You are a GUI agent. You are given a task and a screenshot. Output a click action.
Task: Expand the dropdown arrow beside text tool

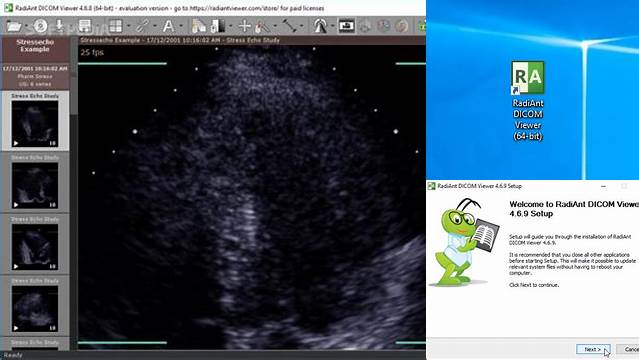tap(181, 26)
